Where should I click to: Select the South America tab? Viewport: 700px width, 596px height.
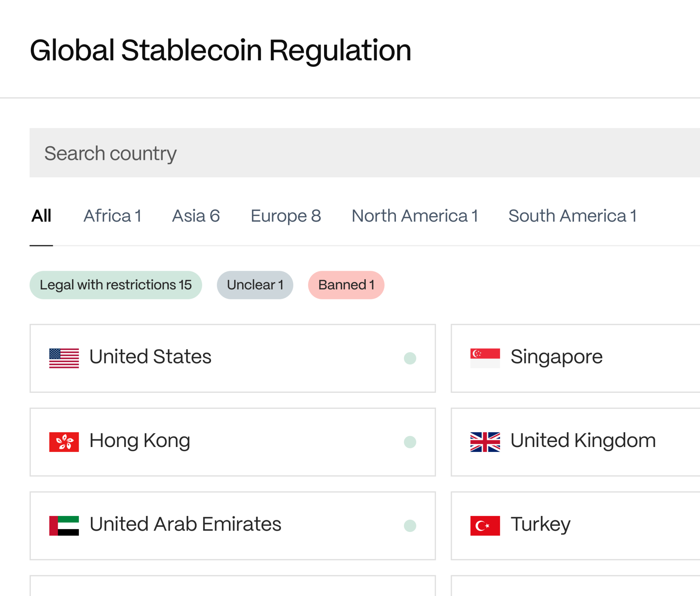(x=572, y=216)
